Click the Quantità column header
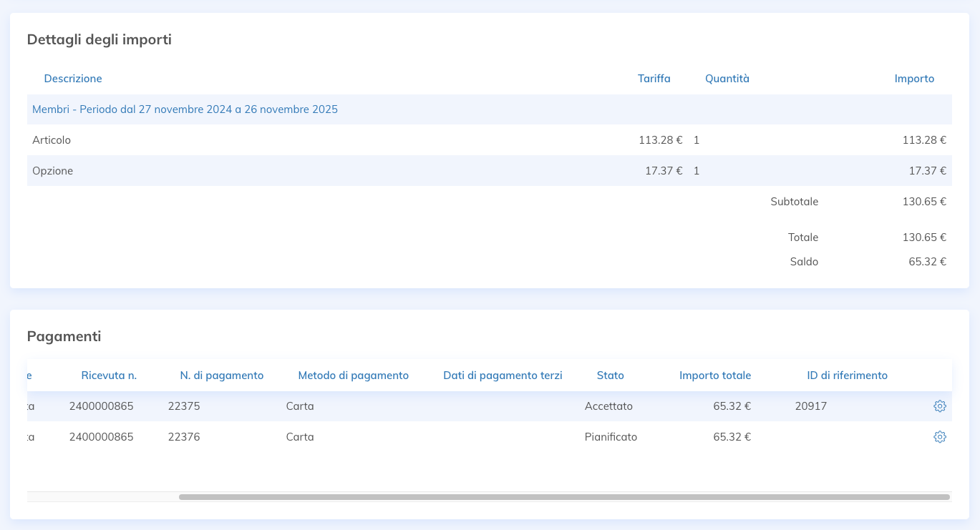980x530 pixels. point(727,79)
